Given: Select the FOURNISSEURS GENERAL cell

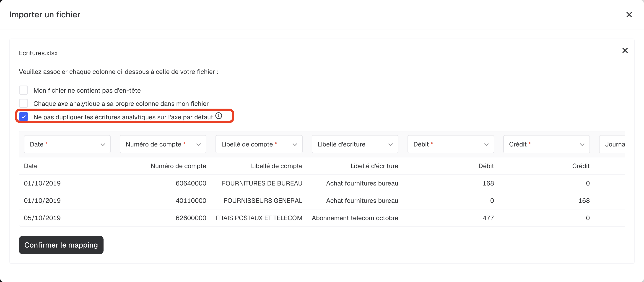Looking at the screenshot, I should [x=263, y=200].
